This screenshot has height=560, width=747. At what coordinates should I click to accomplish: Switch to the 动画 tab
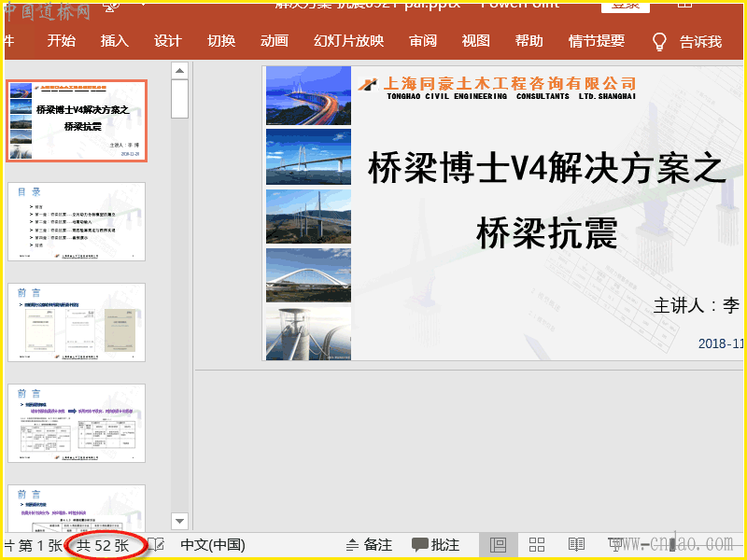[x=275, y=41]
